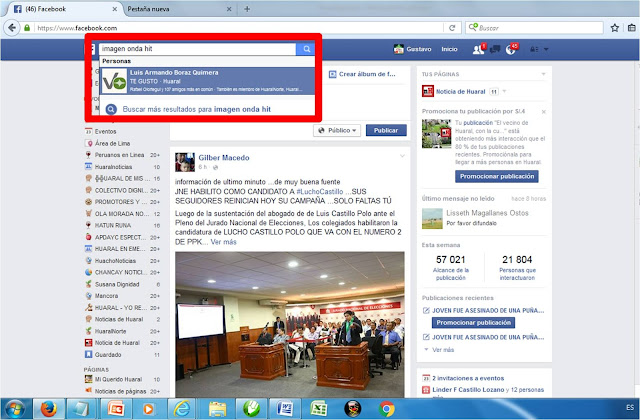The height and width of the screenshot is (420, 640).
Task: Click Alcance de la publicación stat
Action: [x=450, y=267]
